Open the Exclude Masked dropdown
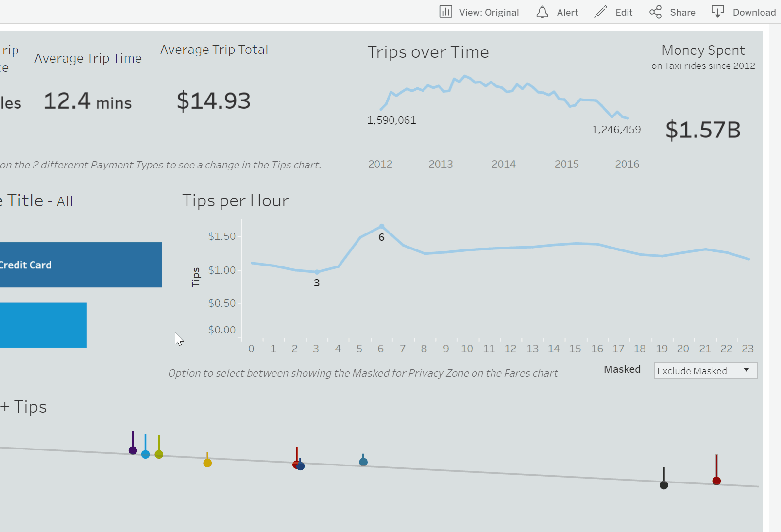The image size is (781, 532). click(701, 370)
